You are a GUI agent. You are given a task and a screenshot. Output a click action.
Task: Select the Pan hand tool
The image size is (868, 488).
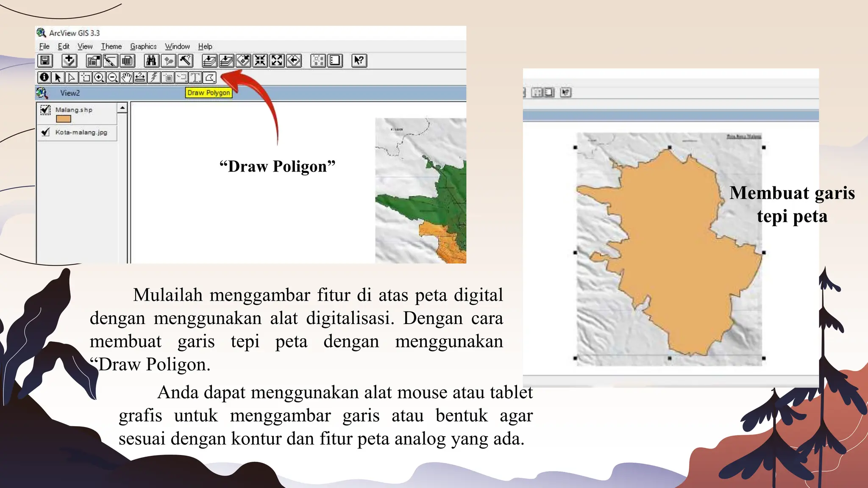[x=126, y=77]
